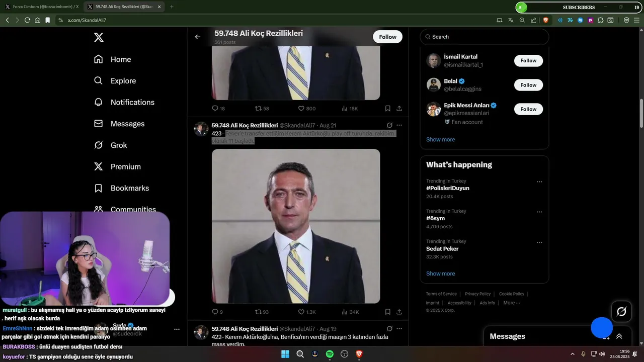Open footer More options
The height and width of the screenshot is (362, 644).
coord(511,303)
